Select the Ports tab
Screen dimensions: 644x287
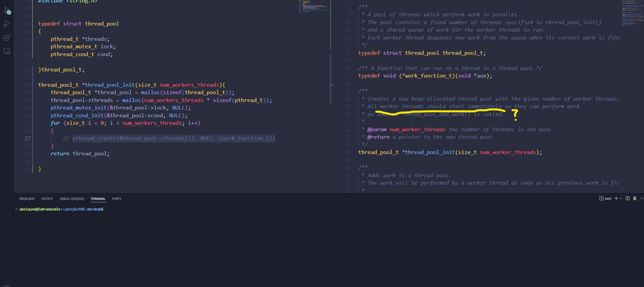(x=116, y=199)
